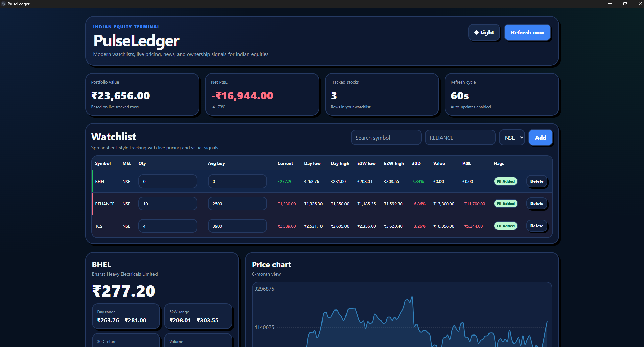Click the Refresh cycle 60s value
The height and width of the screenshot is (347, 644).
[x=459, y=96]
